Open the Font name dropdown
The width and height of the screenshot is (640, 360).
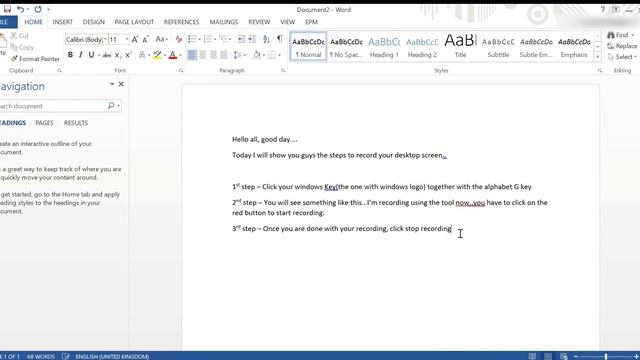pyautogui.click(x=105, y=39)
